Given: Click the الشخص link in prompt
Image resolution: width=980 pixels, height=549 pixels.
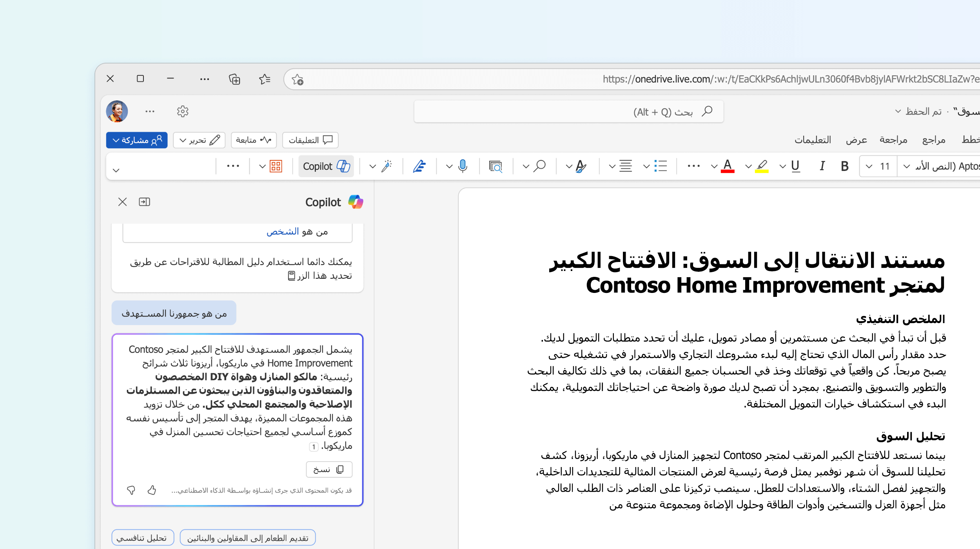Looking at the screenshot, I should click(x=282, y=231).
